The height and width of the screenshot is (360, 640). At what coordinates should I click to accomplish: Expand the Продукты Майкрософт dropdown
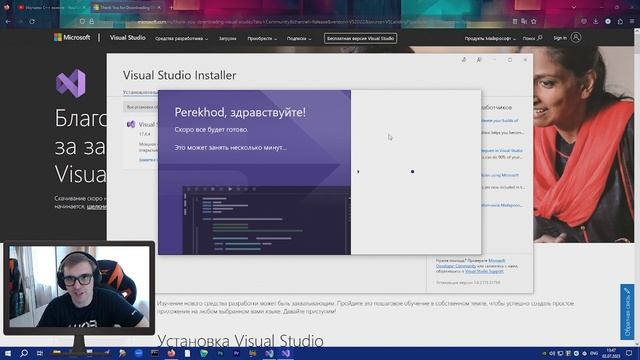pyautogui.click(x=490, y=38)
